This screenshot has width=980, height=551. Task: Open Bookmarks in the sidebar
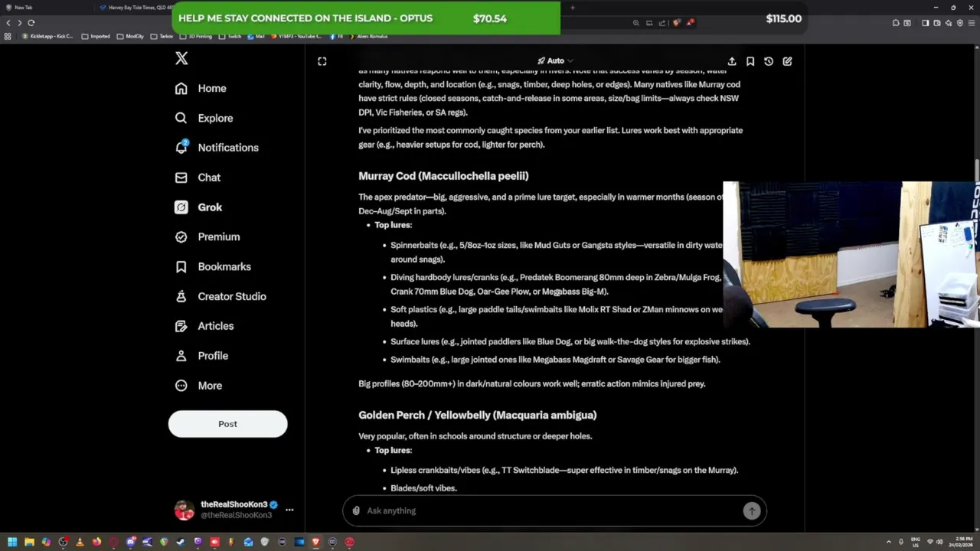pyautogui.click(x=213, y=267)
